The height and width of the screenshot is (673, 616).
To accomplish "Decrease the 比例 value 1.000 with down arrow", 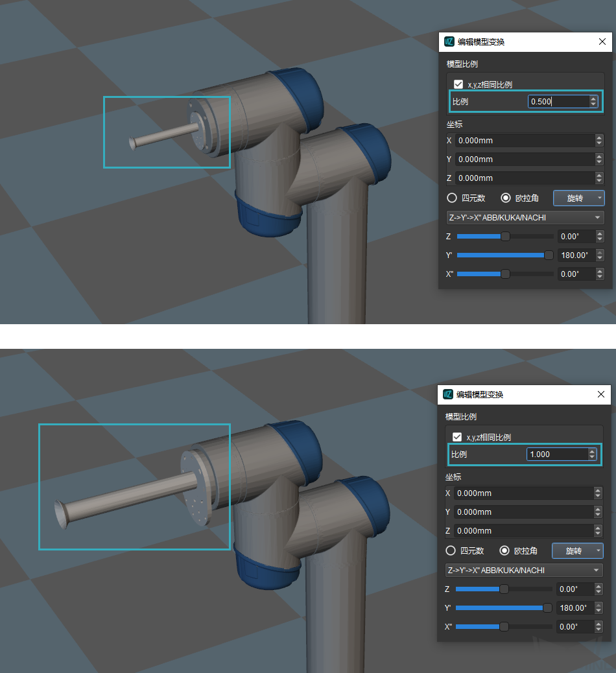I will pyautogui.click(x=592, y=457).
